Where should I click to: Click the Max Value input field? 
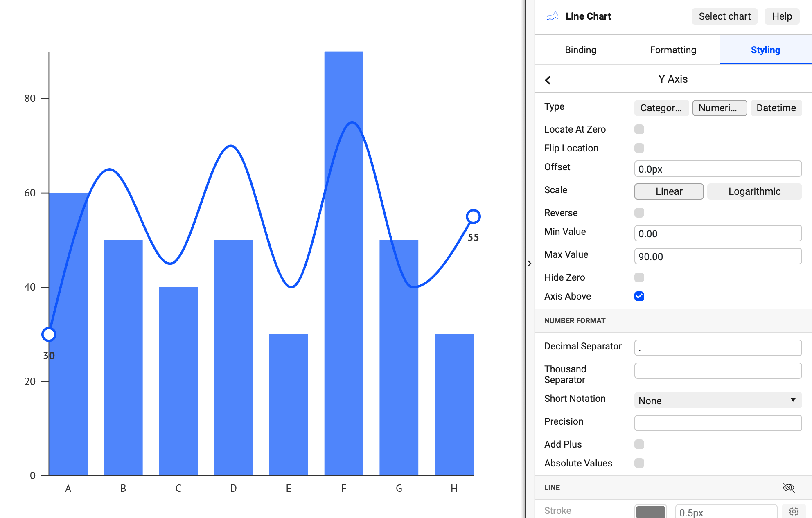click(717, 257)
